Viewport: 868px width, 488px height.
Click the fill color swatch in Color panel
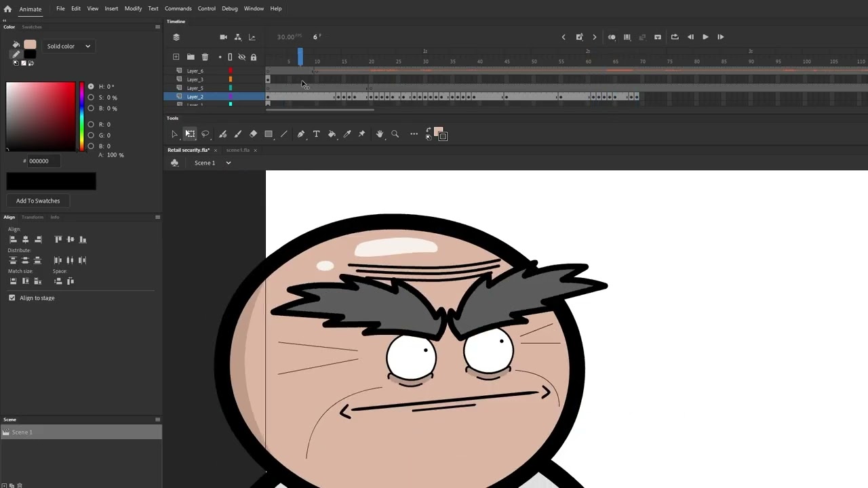pos(30,45)
